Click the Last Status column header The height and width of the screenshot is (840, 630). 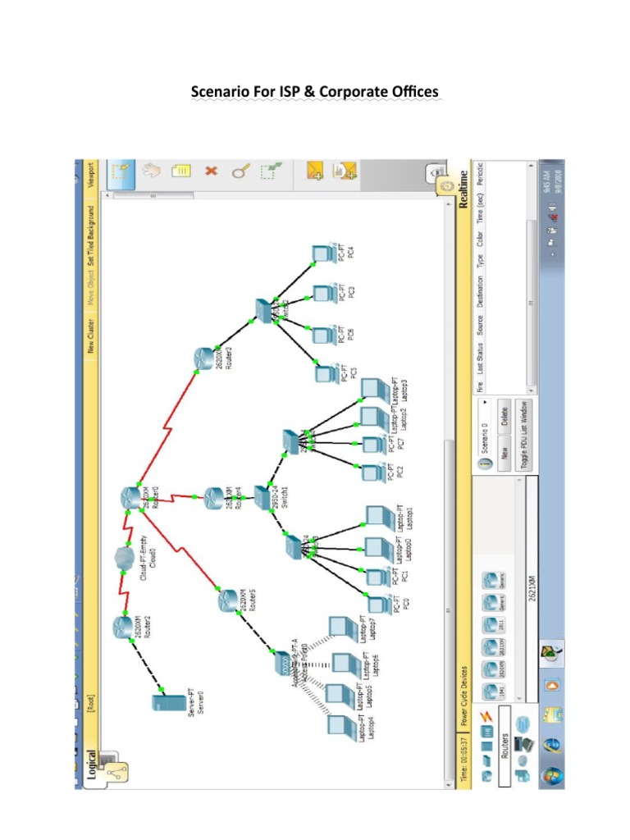pos(480,359)
